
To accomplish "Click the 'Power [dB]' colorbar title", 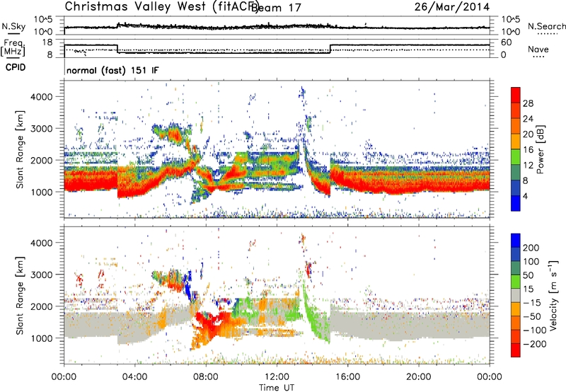I will coord(541,149).
